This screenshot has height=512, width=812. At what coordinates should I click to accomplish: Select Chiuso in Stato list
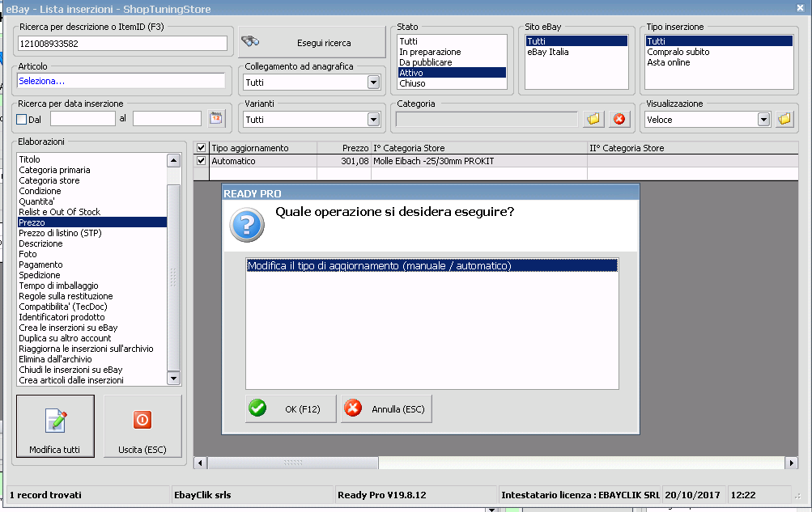452,83
